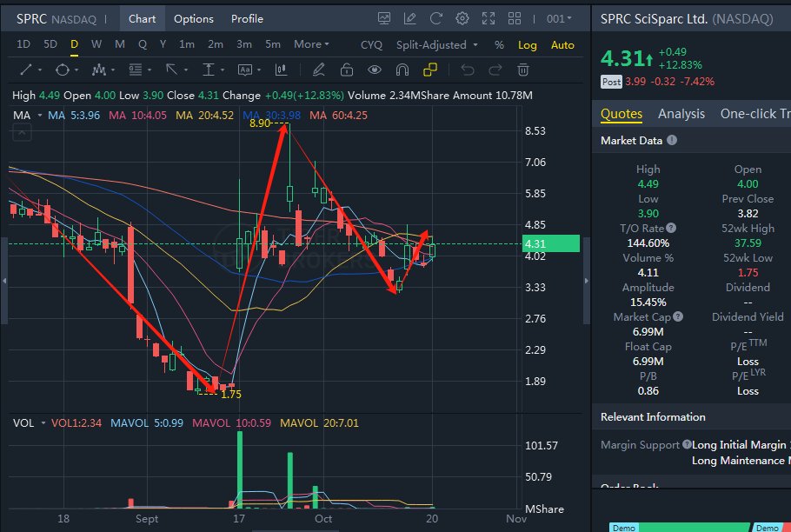Click the MA 5:3.96 legend value
Image resolution: width=791 pixels, height=532 pixels.
tap(74, 116)
